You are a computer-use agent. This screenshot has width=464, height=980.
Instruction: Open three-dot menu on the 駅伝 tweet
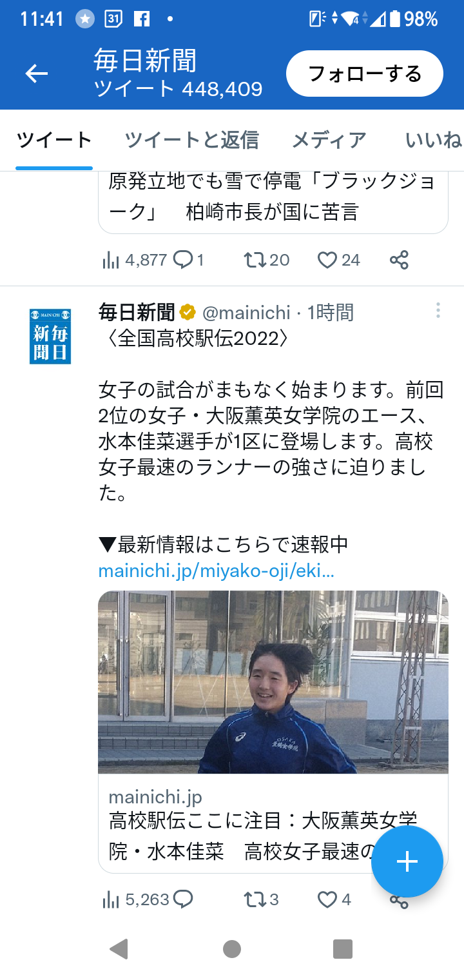pyautogui.click(x=438, y=311)
